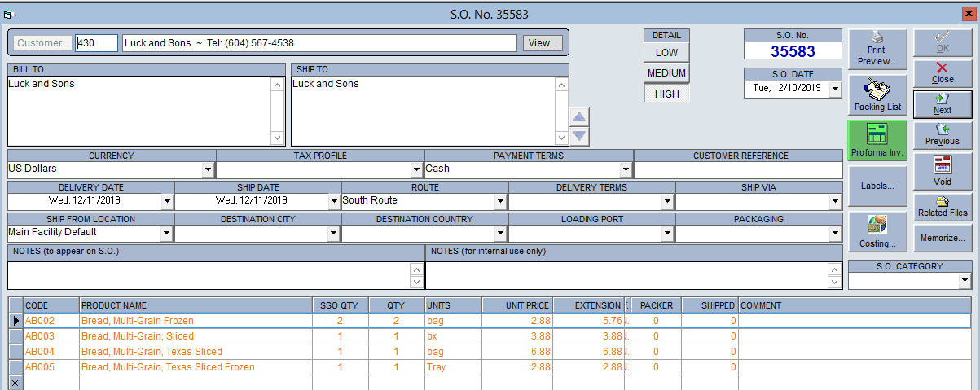Expand Tax Profile dropdown
Viewport: 980px width, 390px height.
click(x=417, y=169)
